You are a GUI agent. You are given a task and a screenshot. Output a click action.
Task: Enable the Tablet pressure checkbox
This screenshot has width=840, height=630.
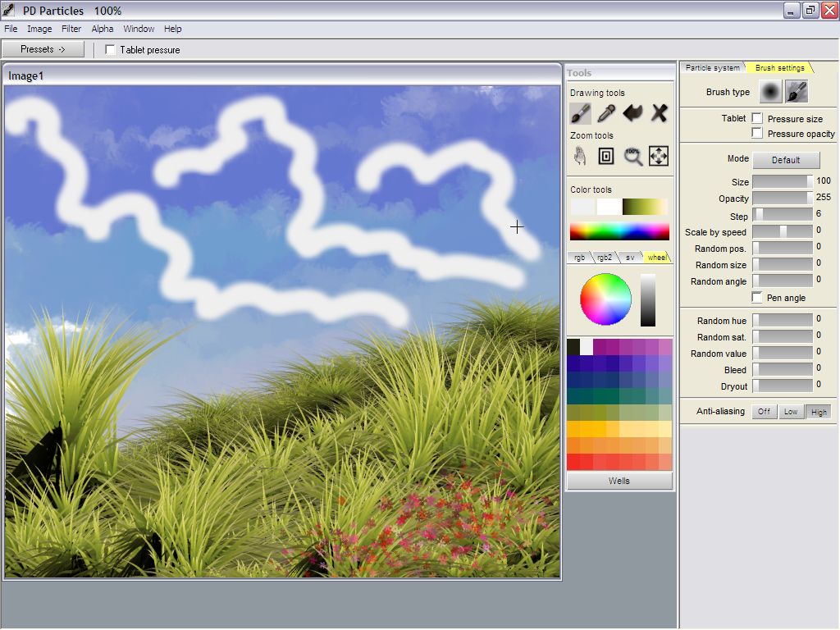click(111, 50)
